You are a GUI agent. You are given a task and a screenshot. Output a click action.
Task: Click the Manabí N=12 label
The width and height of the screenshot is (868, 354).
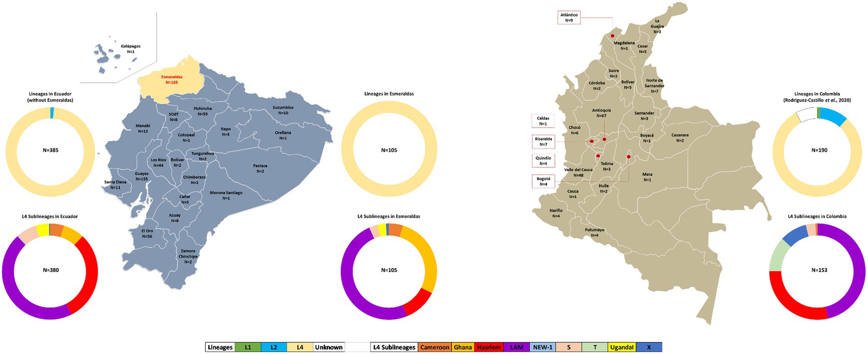click(143, 129)
